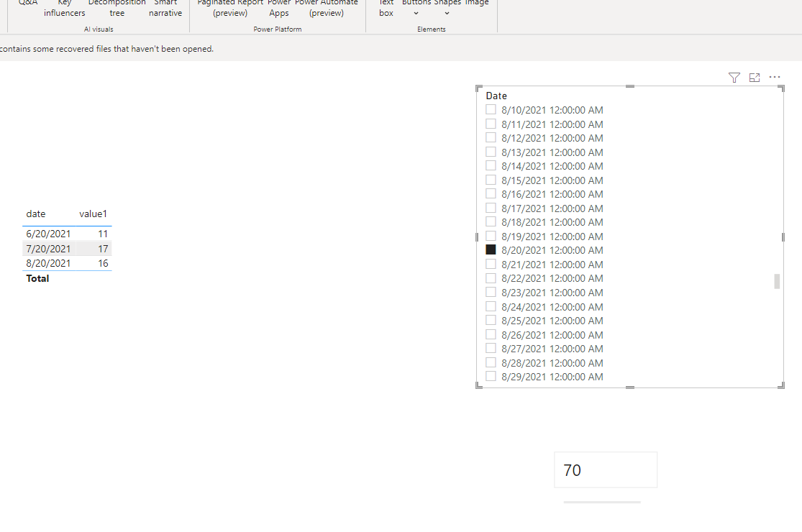Click the 8/24/2021 12:00:00 AM label
The width and height of the screenshot is (802, 532).
552,307
